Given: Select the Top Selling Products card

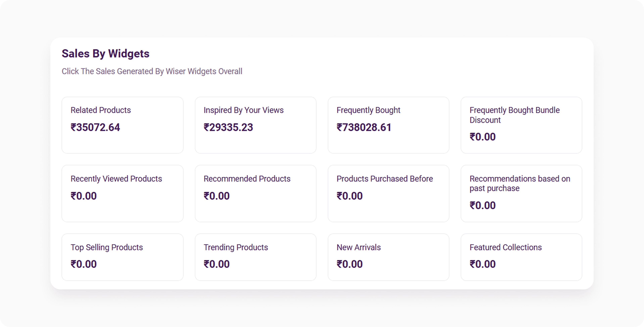Looking at the screenshot, I should pos(123,257).
